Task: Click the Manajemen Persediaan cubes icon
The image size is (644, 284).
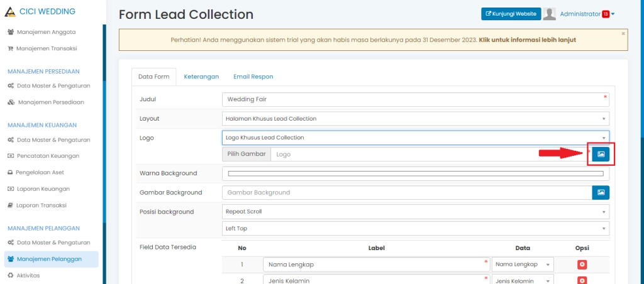Action: tap(11, 102)
